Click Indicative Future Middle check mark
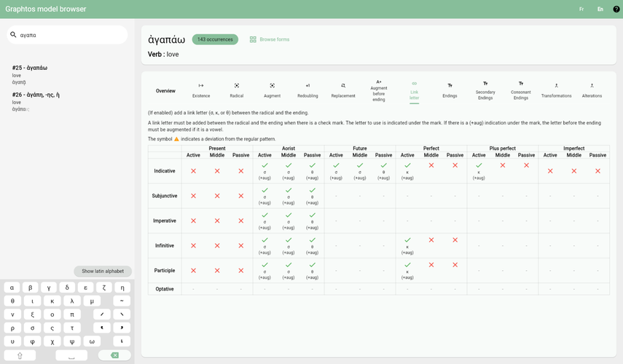Image resolution: width=623 pixels, height=364 pixels. 360,165
